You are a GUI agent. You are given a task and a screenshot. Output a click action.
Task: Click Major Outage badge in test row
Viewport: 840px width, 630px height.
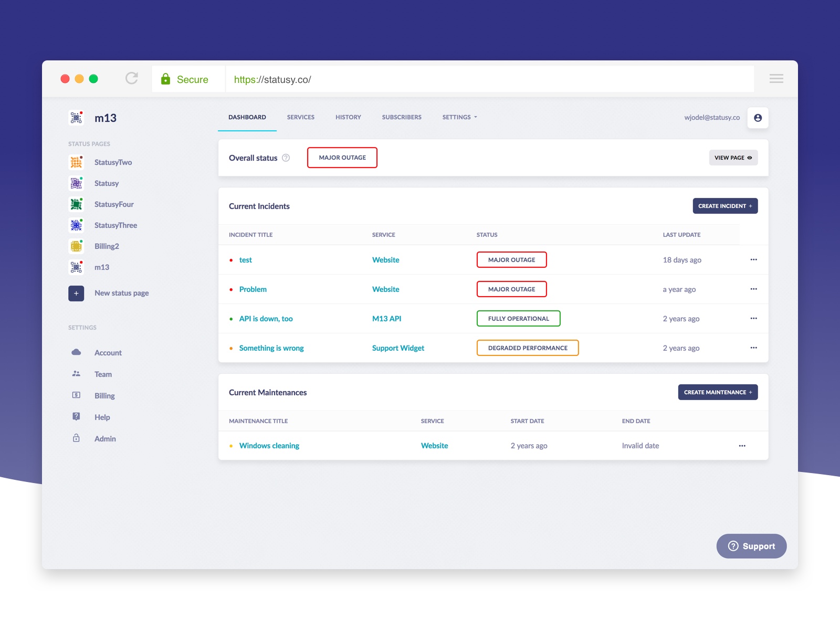pos(512,260)
